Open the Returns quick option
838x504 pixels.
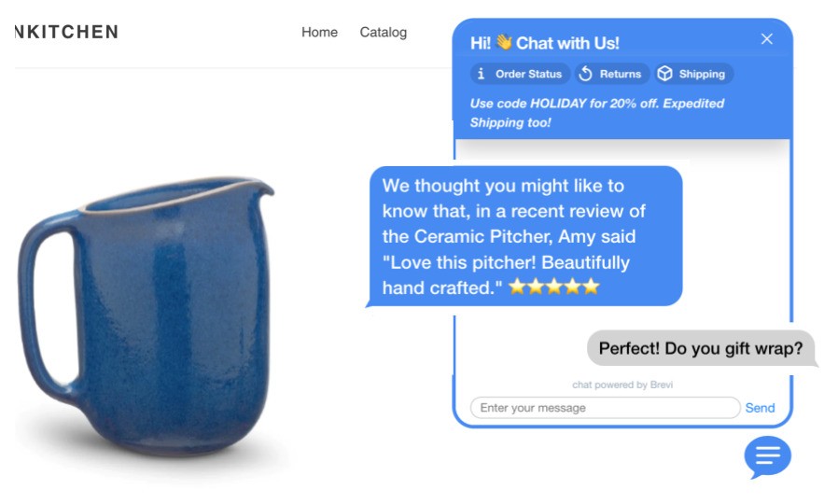(612, 74)
